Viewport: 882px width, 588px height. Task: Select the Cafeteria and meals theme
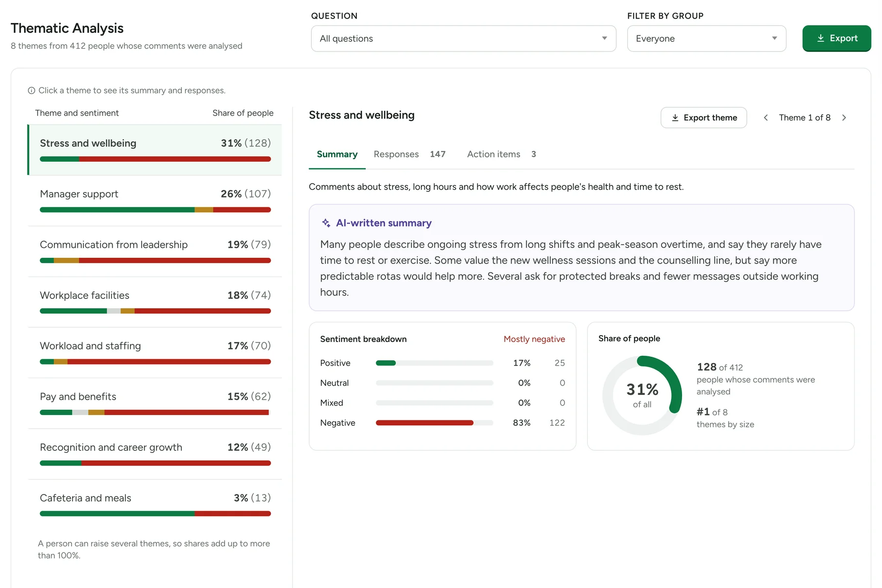coord(155,505)
